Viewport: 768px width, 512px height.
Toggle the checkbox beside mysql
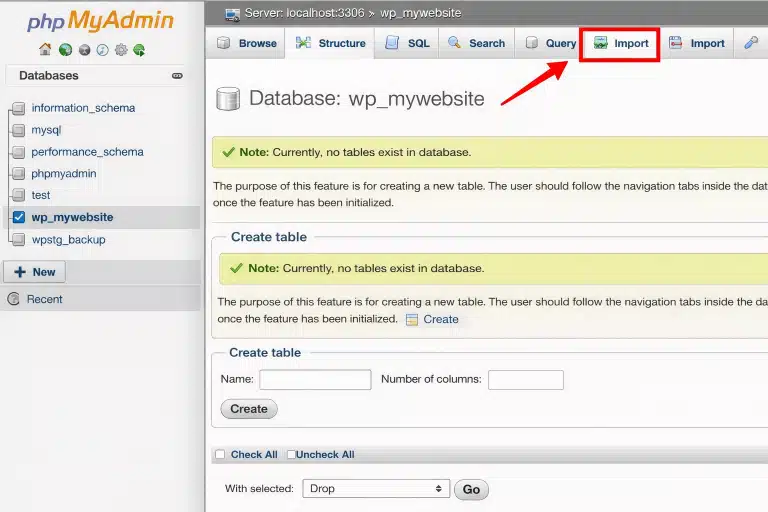(x=19, y=130)
